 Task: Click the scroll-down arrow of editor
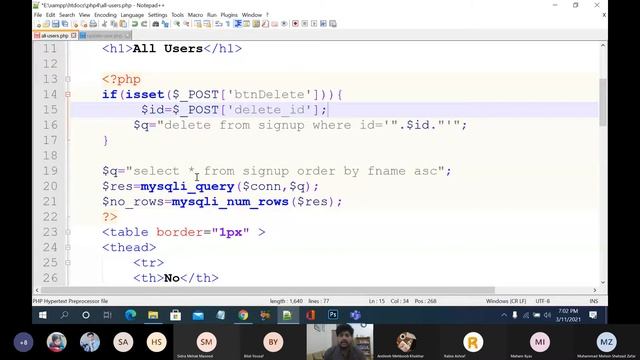[603, 282]
